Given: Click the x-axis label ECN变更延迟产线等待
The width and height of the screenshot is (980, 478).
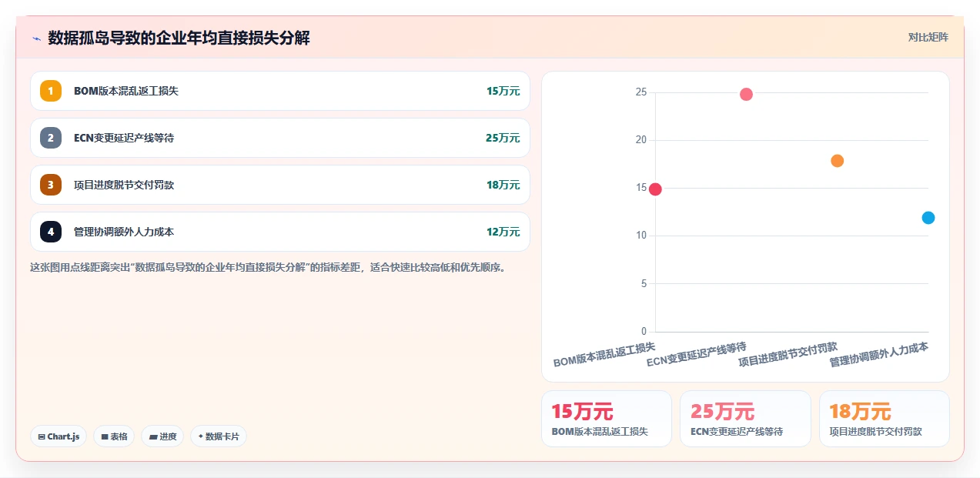Looking at the screenshot, I should click(x=697, y=354).
